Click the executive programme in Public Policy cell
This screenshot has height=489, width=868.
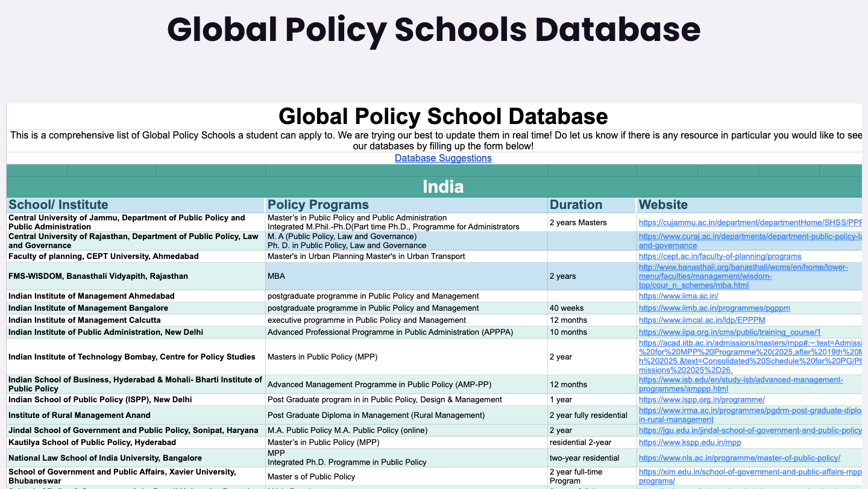(x=406, y=320)
